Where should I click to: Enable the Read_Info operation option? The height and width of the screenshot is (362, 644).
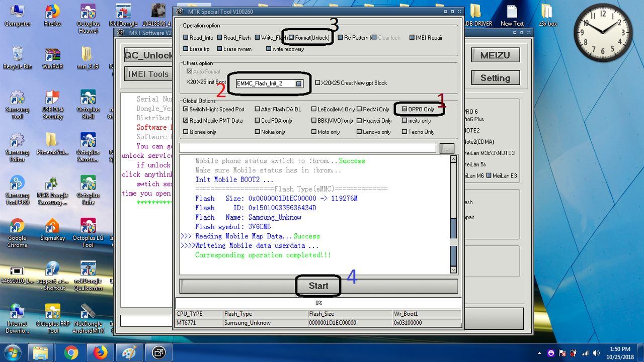(186, 38)
